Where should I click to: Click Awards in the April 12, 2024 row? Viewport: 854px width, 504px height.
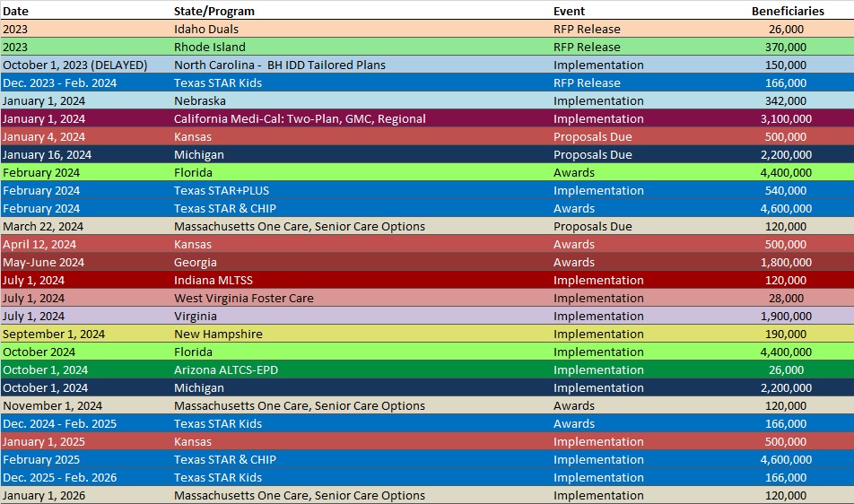(x=574, y=245)
